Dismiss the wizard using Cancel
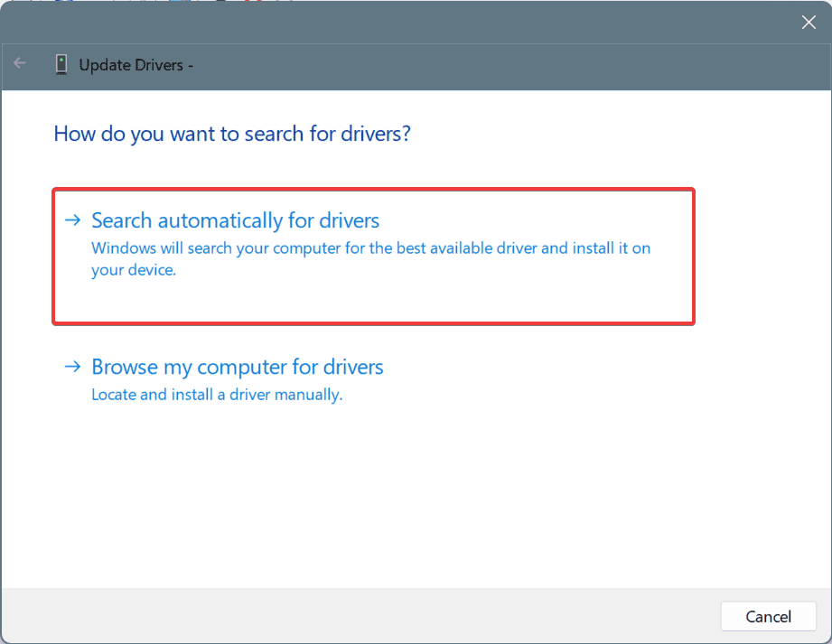The width and height of the screenshot is (832, 644). coord(768,616)
